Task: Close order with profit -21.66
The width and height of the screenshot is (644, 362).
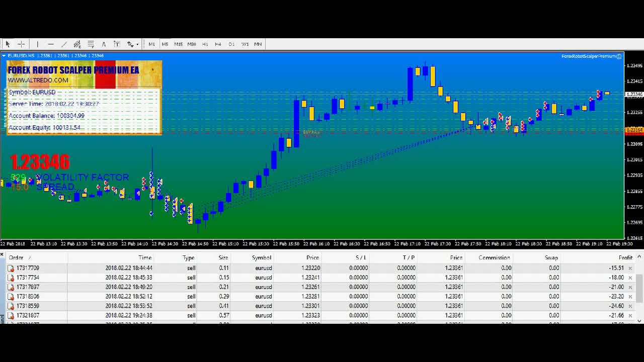Action: point(630,315)
